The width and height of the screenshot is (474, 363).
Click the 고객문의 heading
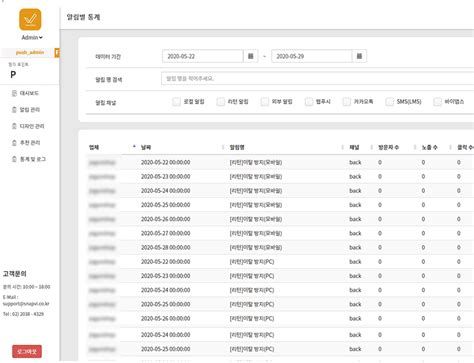tap(14, 274)
